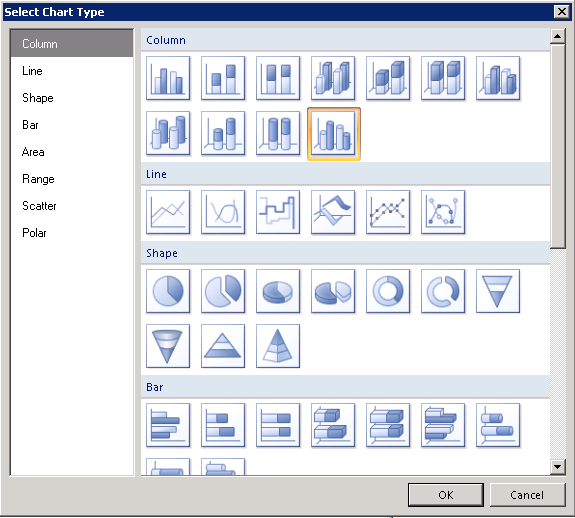Click the scrollbar down arrow

(558, 467)
